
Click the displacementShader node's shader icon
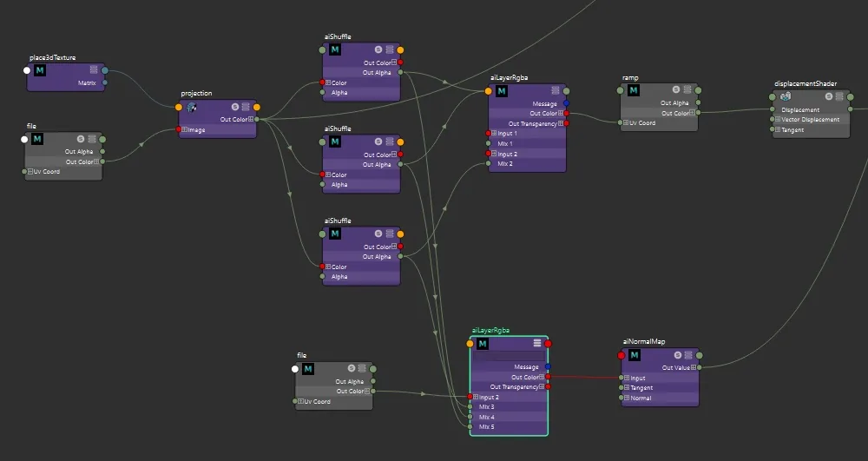[x=786, y=97]
